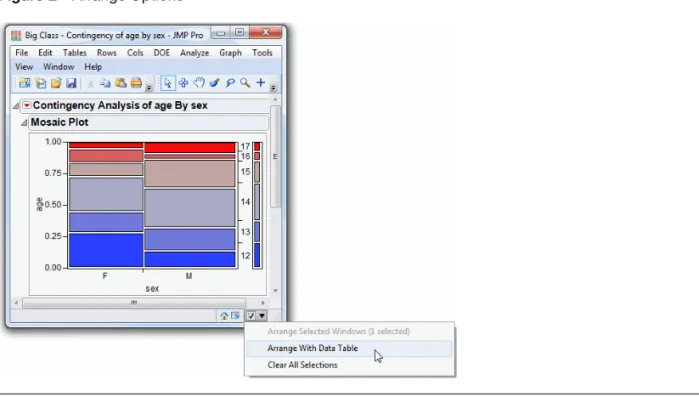Click the age 13 legend swatch
The width and height of the screenshot is (699, 397).
tap(257, 232)
